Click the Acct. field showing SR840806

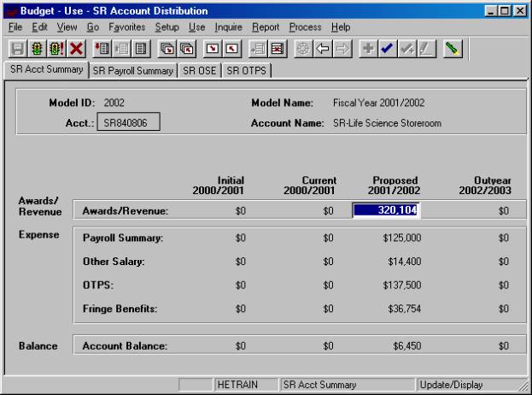(x=126, y=123)
